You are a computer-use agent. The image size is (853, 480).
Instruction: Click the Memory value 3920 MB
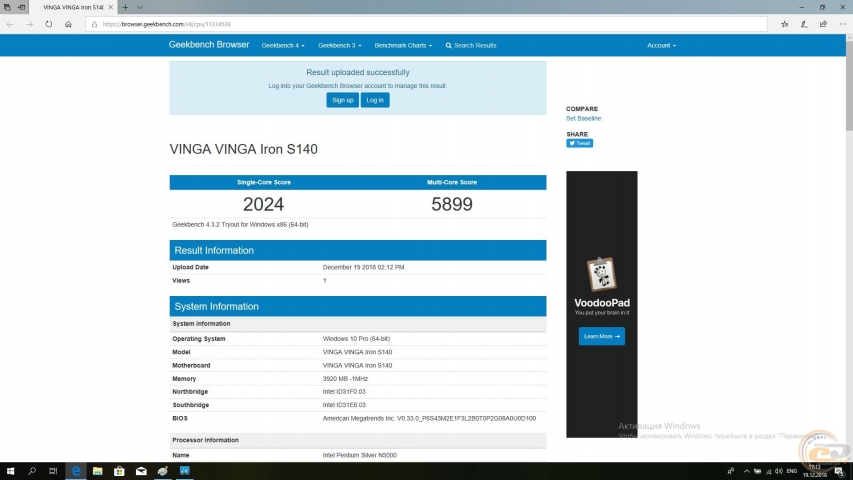[x=345, y=379]
